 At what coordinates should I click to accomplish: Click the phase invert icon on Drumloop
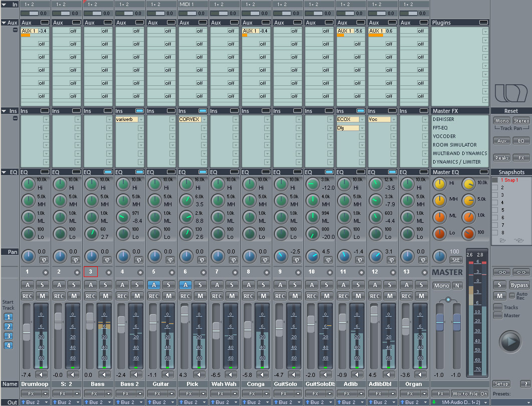pos(44,260)
